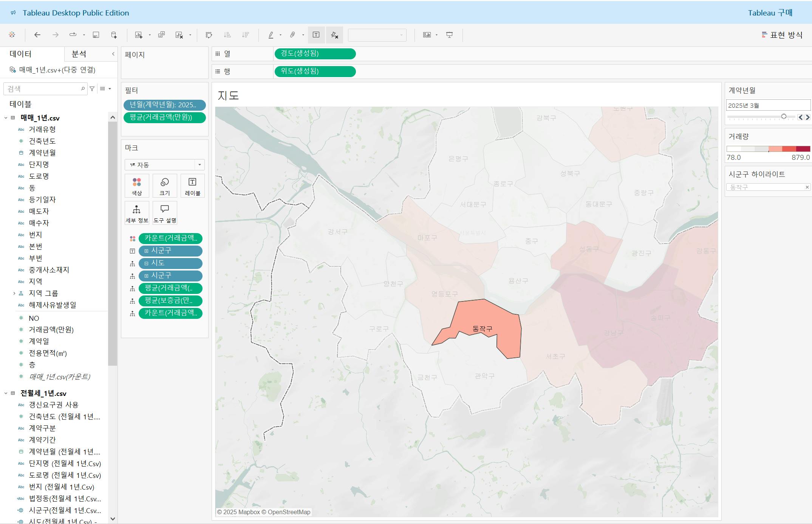Click Swap rows and columns icon

pyautogui.click(x=209, y=35)
